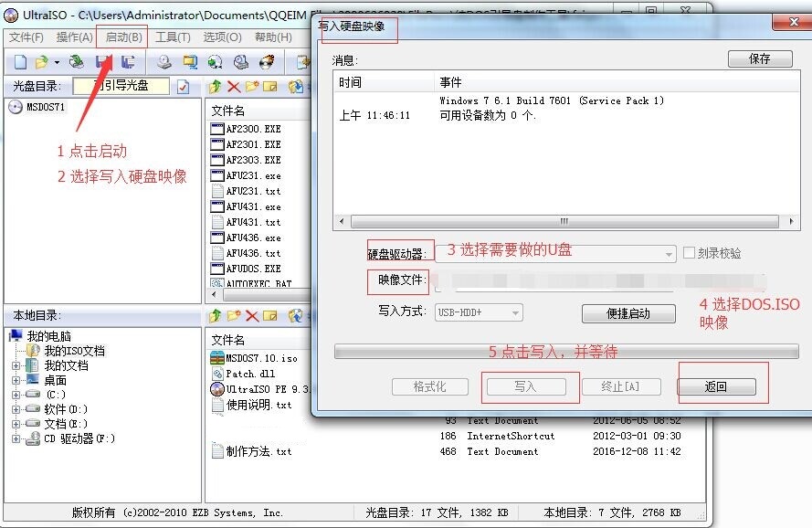Screen dimensions: 812x528
Task: Click the go-up-folder icon in local directory toolbar
Action: point(215,316)
